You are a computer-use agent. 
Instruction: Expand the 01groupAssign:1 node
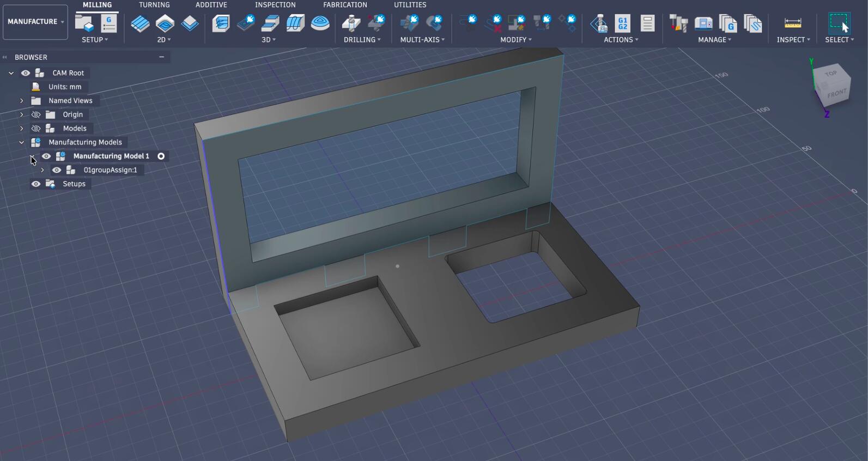43,170
